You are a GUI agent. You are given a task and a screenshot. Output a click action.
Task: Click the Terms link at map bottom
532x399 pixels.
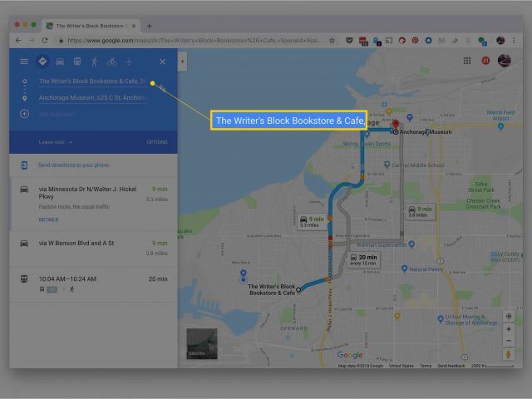pos(426,366)
